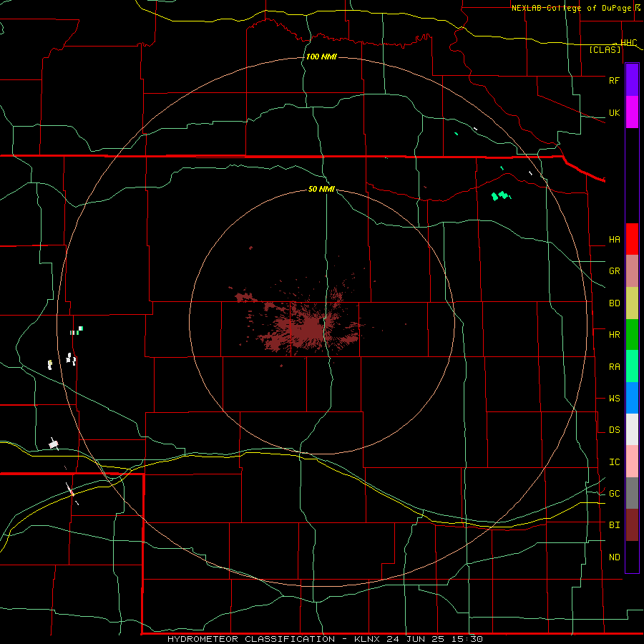Click the green rain echo cluster in northeast
Image resolution: width=644 pixels, height=644 pixels.
click(500, 195)
